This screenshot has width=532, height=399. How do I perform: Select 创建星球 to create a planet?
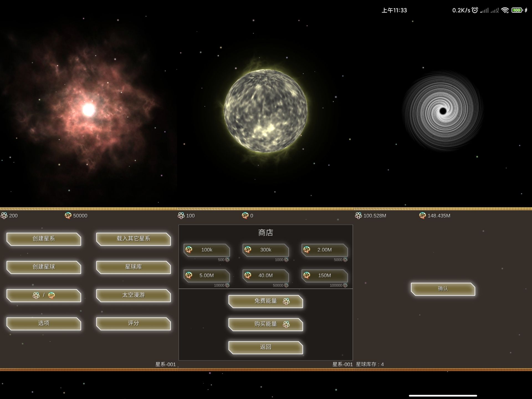pyautogui.click(x=44, y=267)
